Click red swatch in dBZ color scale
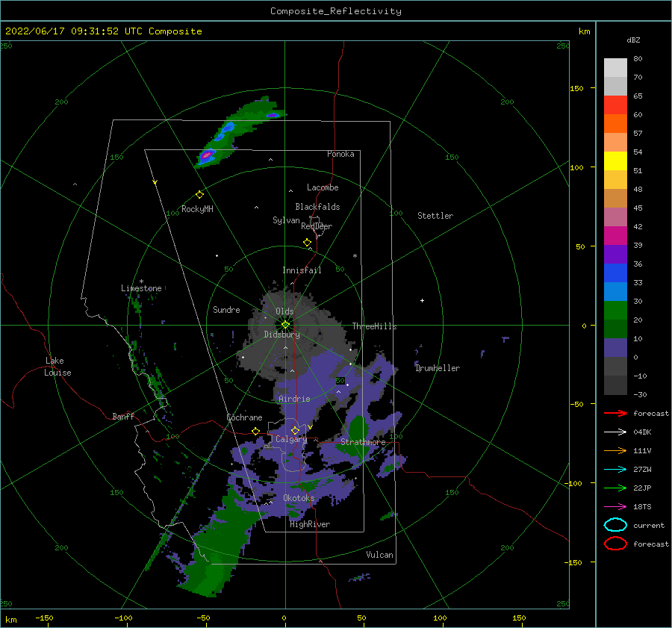 [615, 105]
